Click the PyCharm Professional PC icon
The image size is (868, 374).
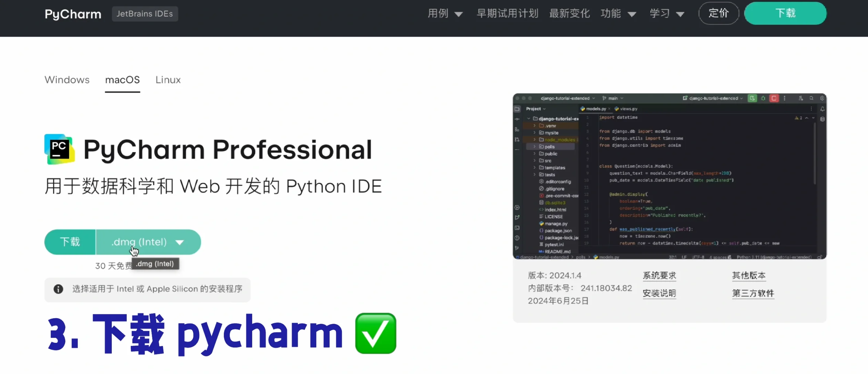pyautogui.click(x=60, y=149)
